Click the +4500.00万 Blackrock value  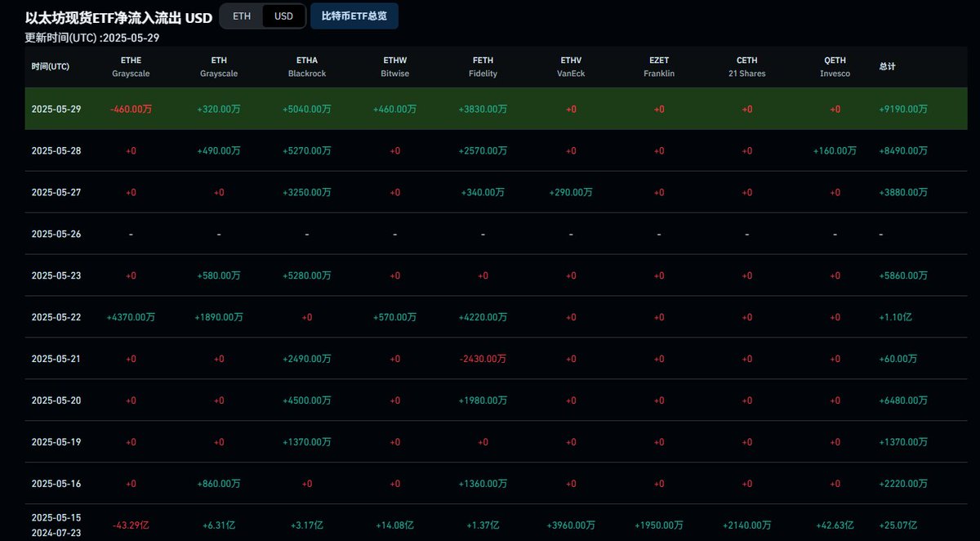[x=307, y=400]
